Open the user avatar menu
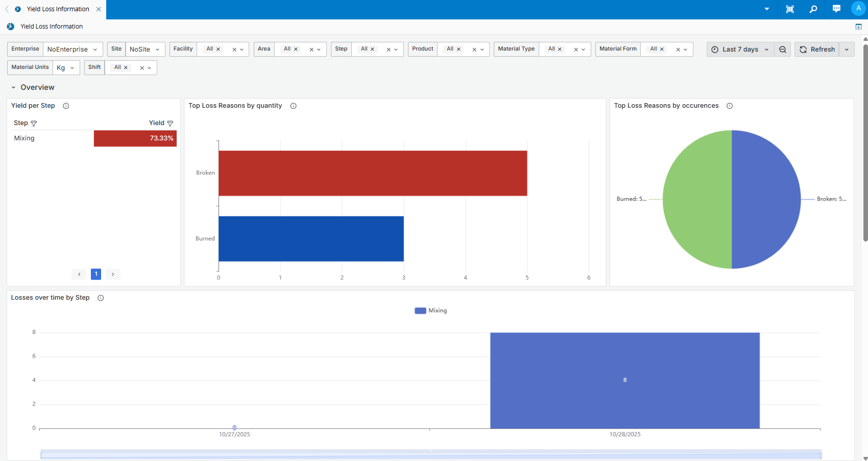 tap(858, 9)
